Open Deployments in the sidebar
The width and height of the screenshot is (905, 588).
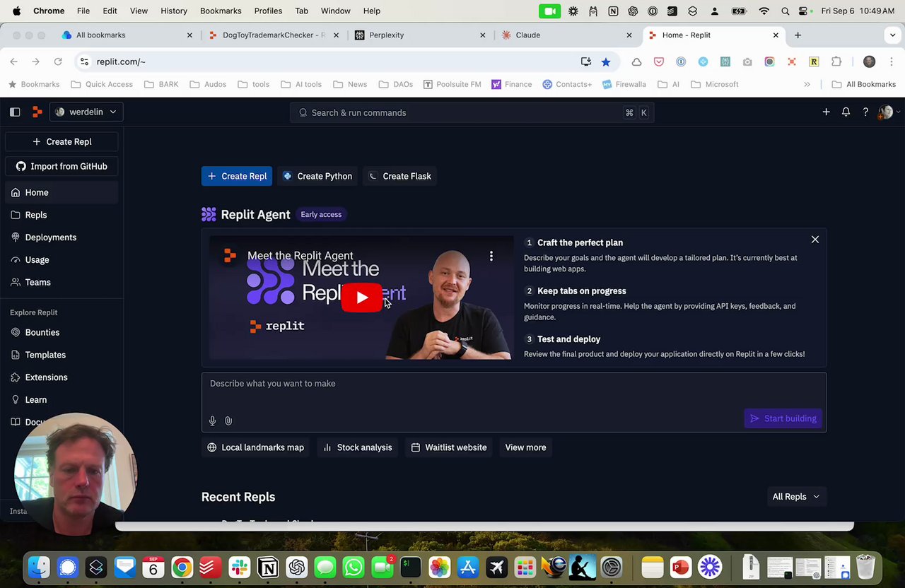point(62,237)
